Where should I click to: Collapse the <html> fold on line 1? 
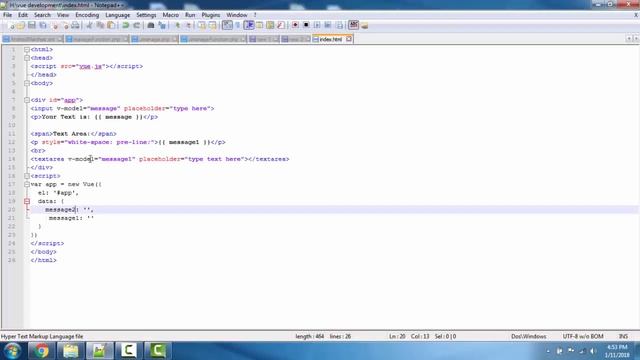[27, 49]
